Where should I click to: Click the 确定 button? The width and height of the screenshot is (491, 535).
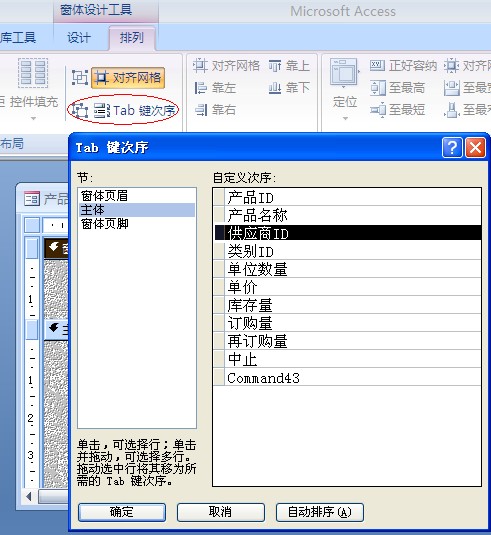[x=122, y=512]
